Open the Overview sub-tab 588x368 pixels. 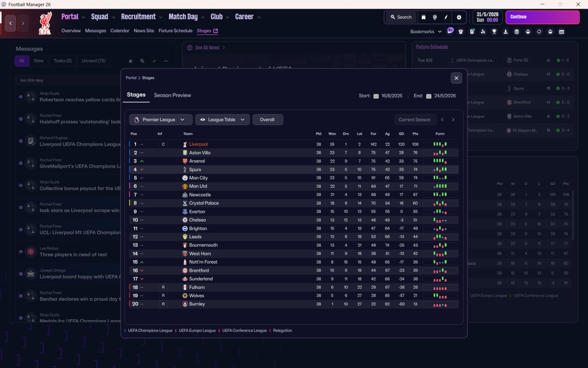(x=71, y=31)
